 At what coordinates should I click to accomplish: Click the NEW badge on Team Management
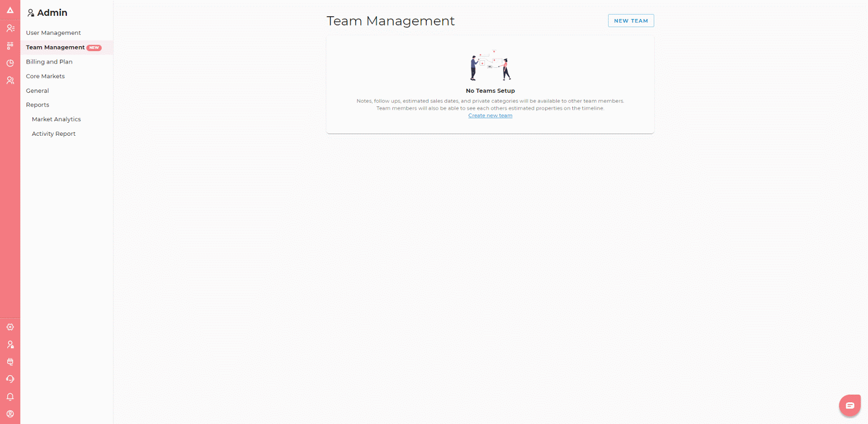(x=94, y=48)
